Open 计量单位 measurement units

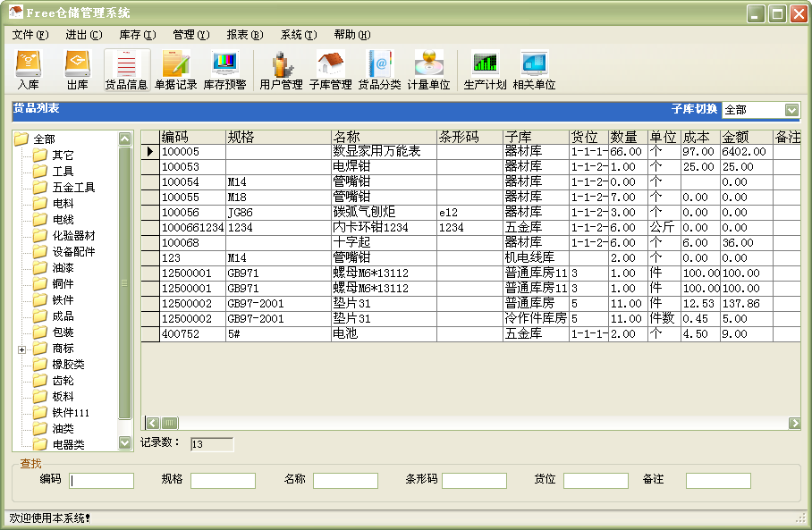click(x=428, y=71)
